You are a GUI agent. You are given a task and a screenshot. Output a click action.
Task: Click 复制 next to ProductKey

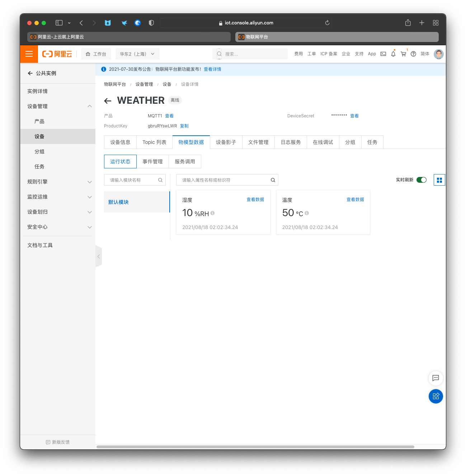click(x=184, y=126)
